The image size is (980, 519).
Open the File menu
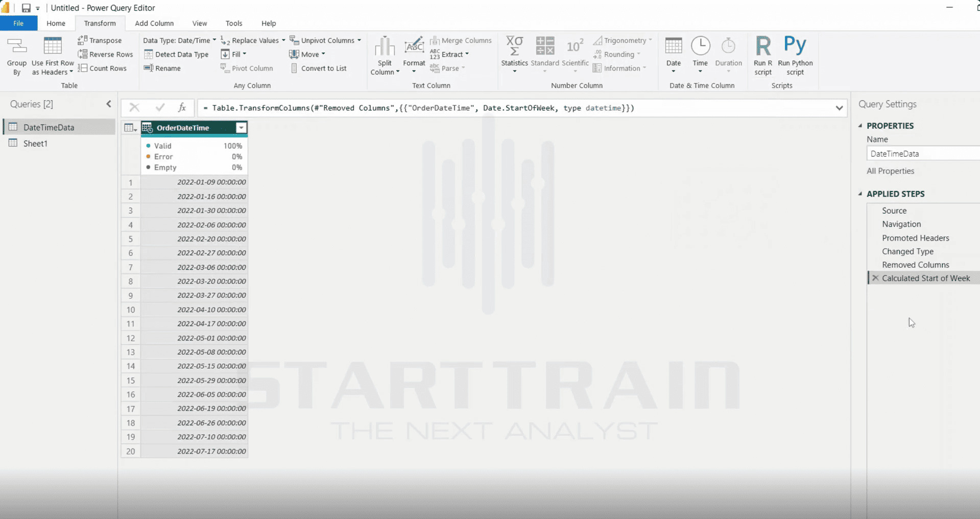point(18,23)
